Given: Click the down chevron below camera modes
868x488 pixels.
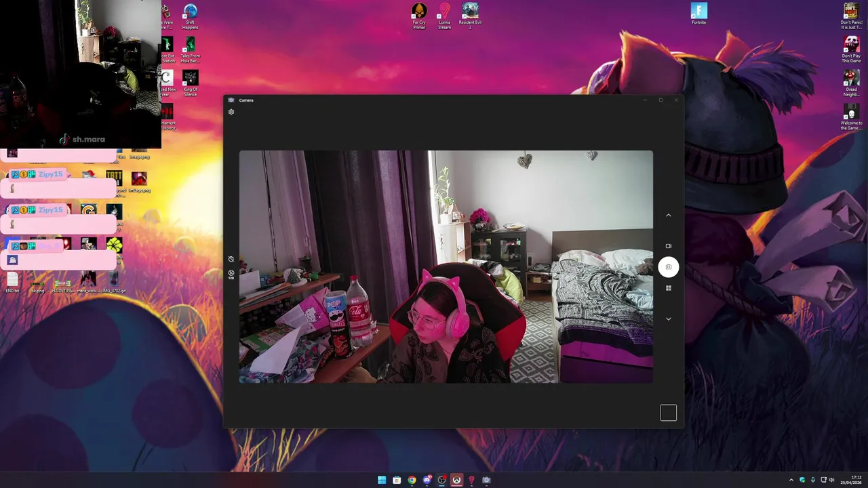Looking at the screenshot, I should point(668,319).
